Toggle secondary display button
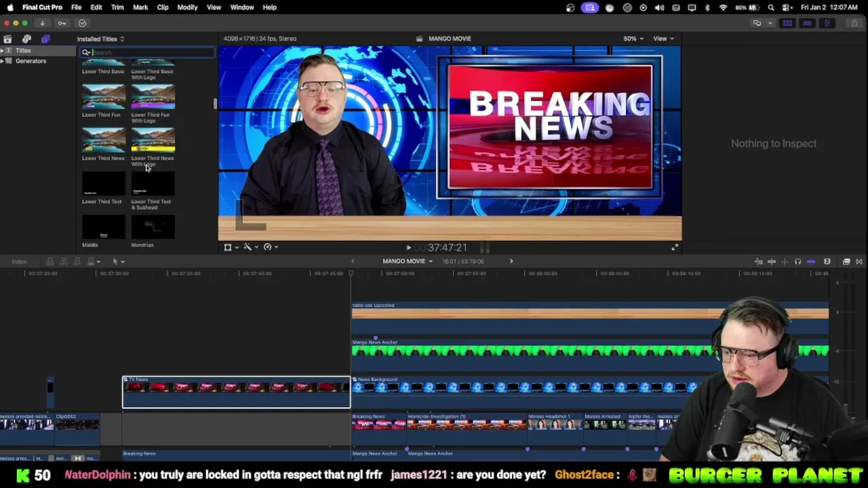The width and height of the screenshot is (868, 488). coord(757,23)
